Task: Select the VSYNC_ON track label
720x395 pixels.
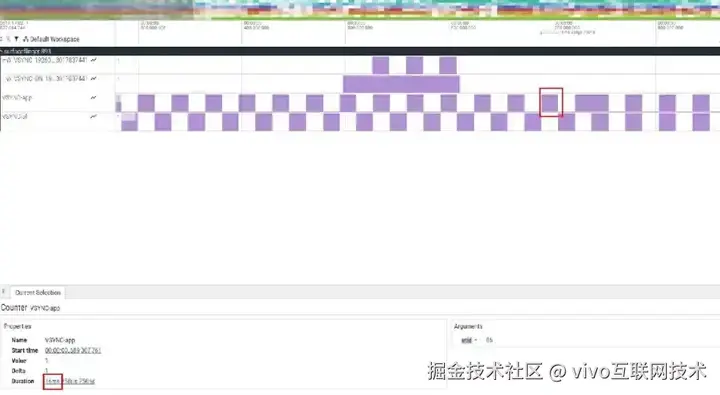Action: (x=46, y=79)
